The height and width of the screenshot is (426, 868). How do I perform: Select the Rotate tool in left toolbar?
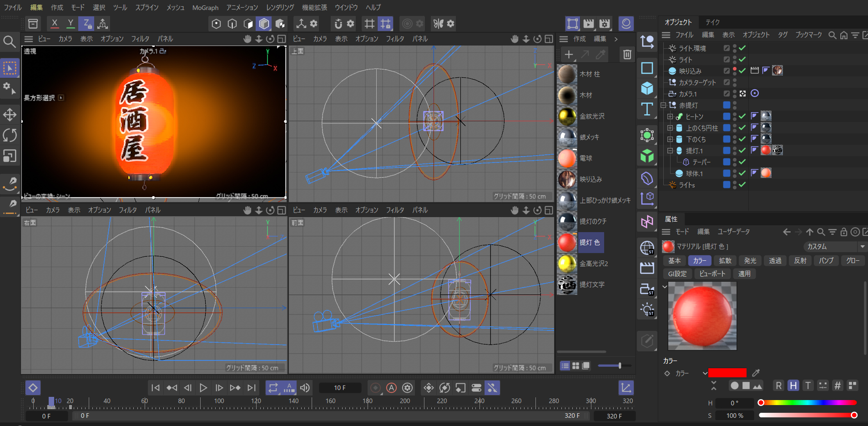pyautogui.click(x=10, y=135)
